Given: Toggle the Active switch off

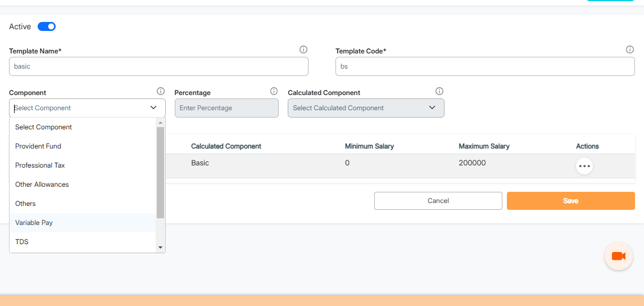Looking at the screenshot, I should [47, 26].
